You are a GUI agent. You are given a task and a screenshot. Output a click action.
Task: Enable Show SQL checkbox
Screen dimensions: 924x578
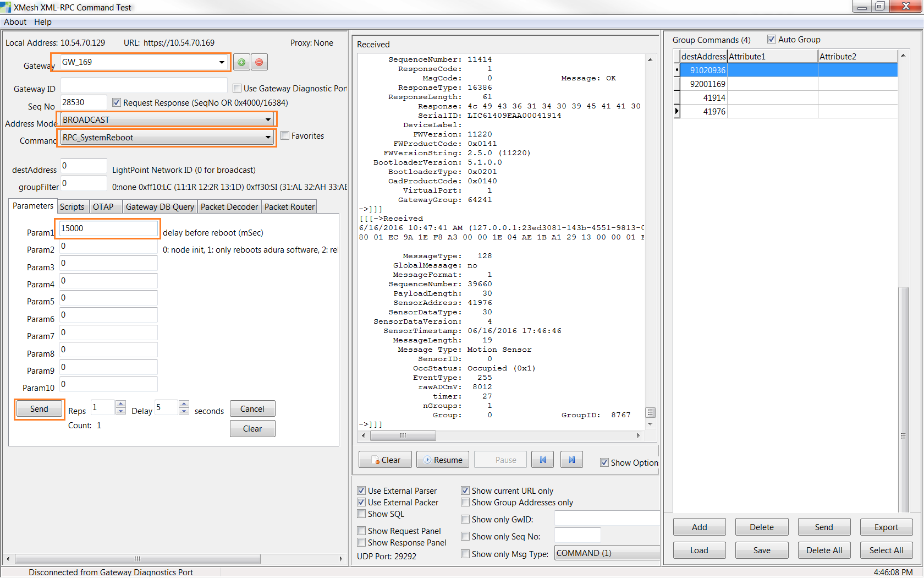click(x=361, y=514)
